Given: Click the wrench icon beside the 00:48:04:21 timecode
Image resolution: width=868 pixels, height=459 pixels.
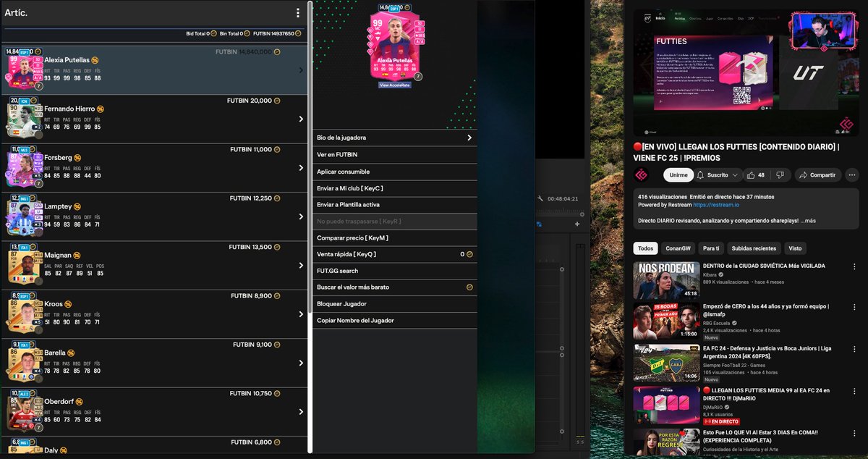Looking at the screenshot, I should 539,198.
